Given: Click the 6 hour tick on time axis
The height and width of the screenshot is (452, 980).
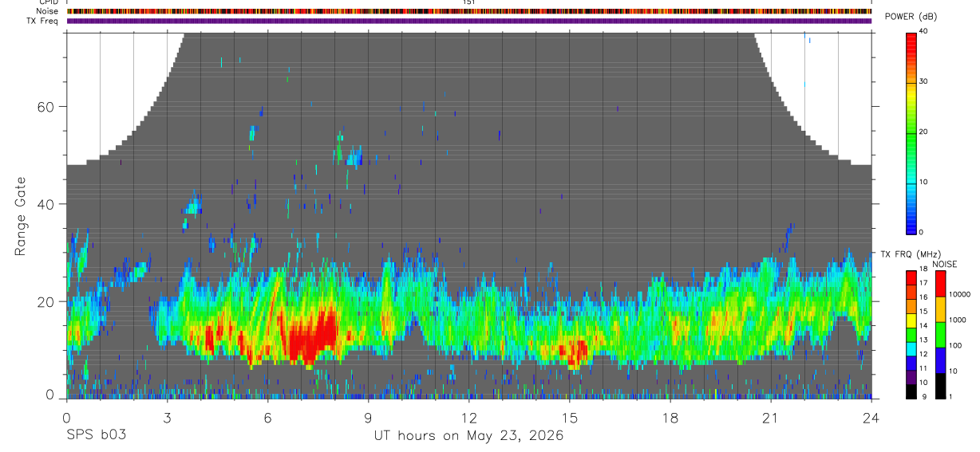Looking at the screenshot, I should 267,417.
